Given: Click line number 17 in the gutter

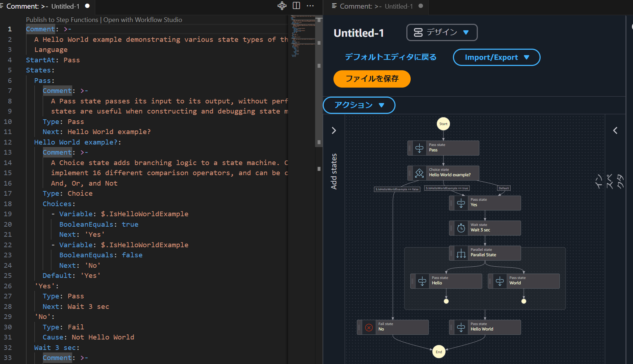Looking at the screenshot, I should tap(8, 194).
